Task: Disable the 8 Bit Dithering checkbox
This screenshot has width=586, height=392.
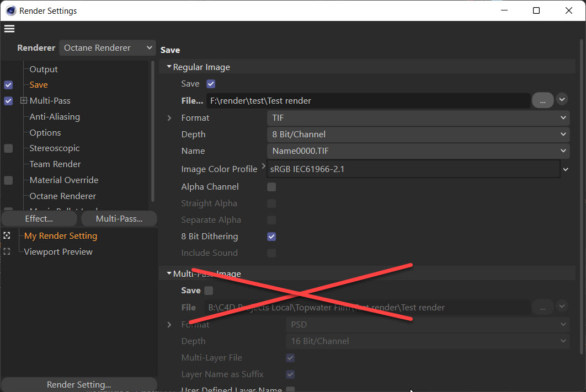Action: [x=271, y=237]
